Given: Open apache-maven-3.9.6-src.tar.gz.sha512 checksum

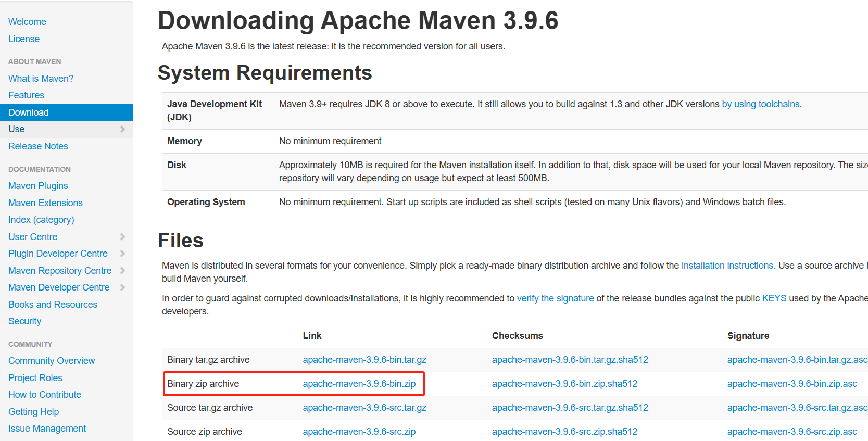Looking at the screenshot, I should (570, 408).
